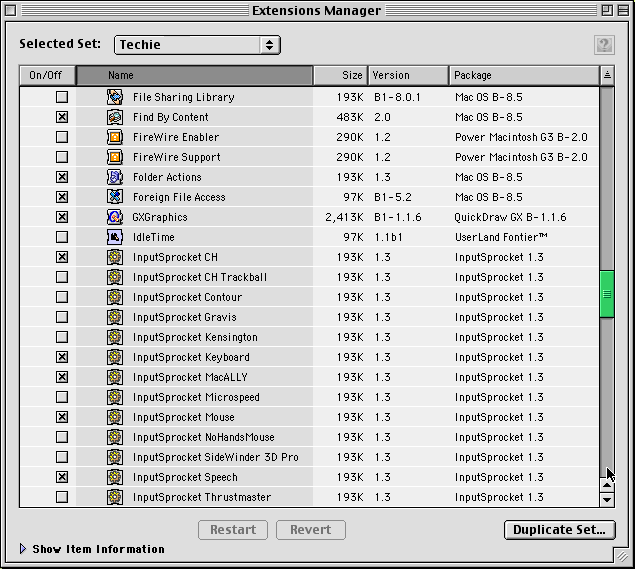
Task: Click the InputSprocket Gravis icon
Action: point(115,317)
